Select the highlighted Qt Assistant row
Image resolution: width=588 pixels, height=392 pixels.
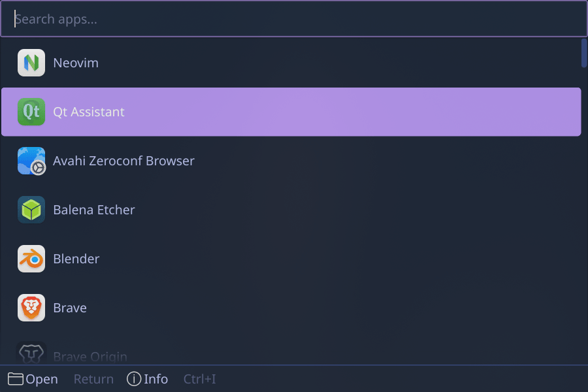[x=291, y=112]
